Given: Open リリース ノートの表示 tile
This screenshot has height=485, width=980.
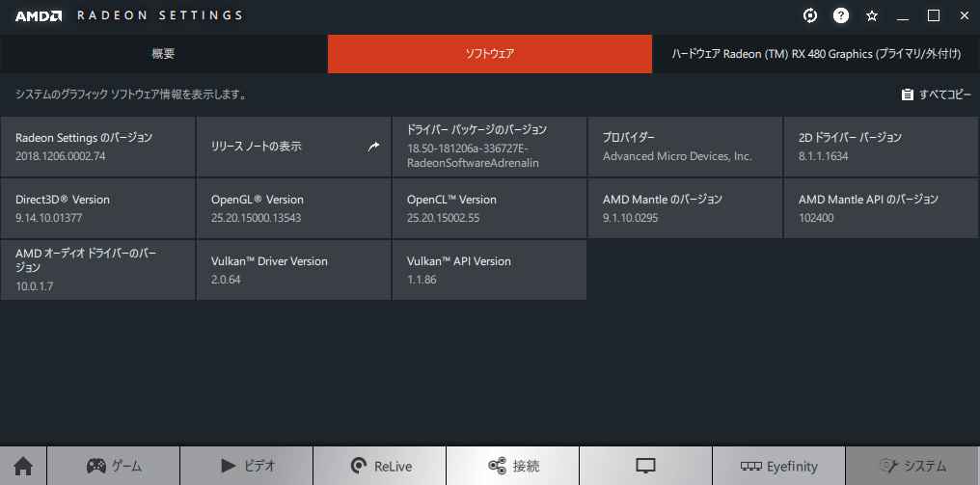Looking at the screenshot, I should (x=293, y=147).
